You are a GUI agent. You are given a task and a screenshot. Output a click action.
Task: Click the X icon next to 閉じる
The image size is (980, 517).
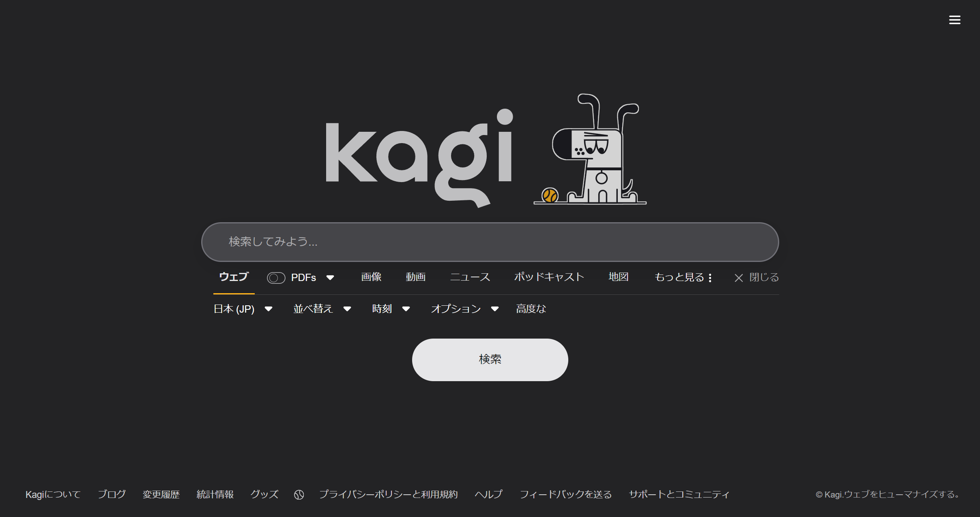tap(739, 278)
